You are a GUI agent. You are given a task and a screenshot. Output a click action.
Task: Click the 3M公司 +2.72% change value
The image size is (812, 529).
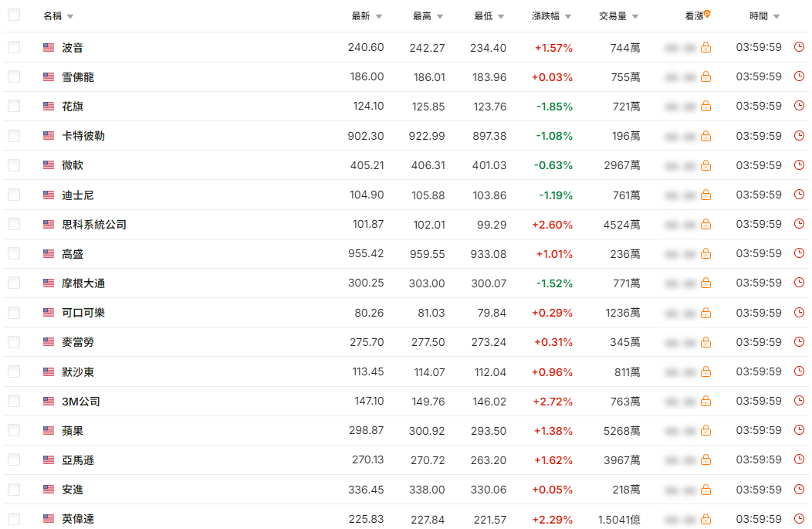(553, 401)
